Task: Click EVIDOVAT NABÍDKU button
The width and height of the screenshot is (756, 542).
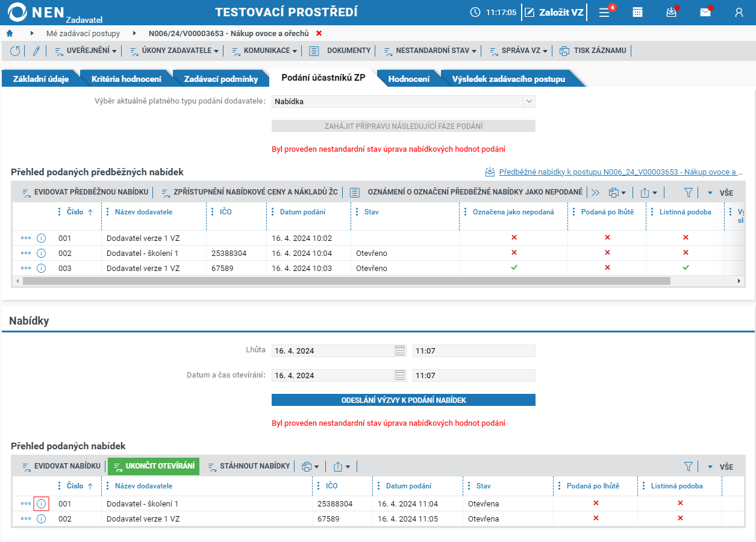Action: [61, 466]
